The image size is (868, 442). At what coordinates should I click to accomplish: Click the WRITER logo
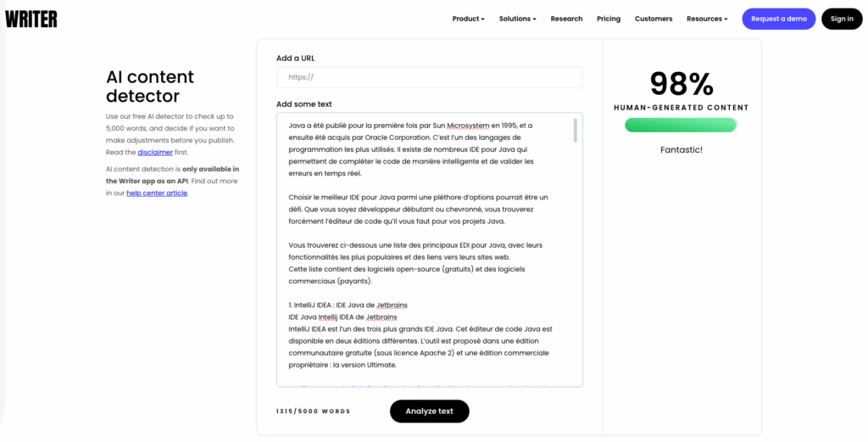(x=31, y=19)
